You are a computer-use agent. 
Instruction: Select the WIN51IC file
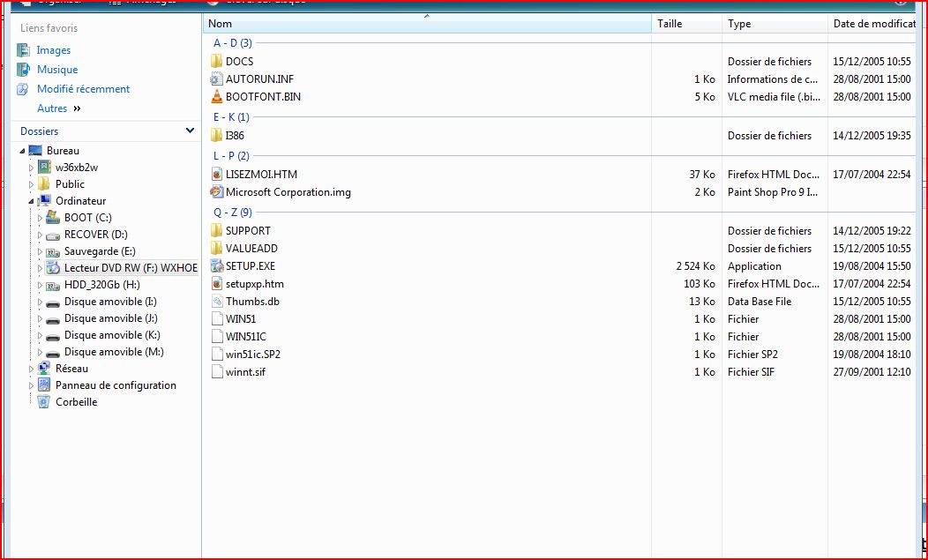coord(246,336)
